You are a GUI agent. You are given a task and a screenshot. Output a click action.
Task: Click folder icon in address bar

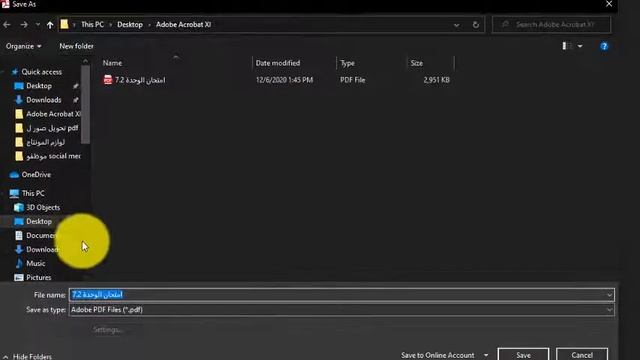click(x=64, y=24)
